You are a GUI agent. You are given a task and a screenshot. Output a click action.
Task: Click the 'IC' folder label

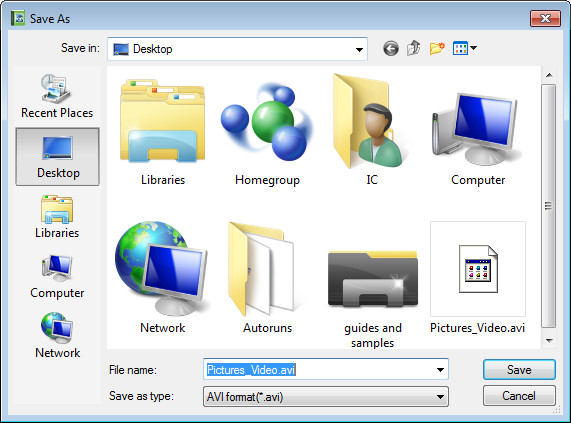(372, 180)
